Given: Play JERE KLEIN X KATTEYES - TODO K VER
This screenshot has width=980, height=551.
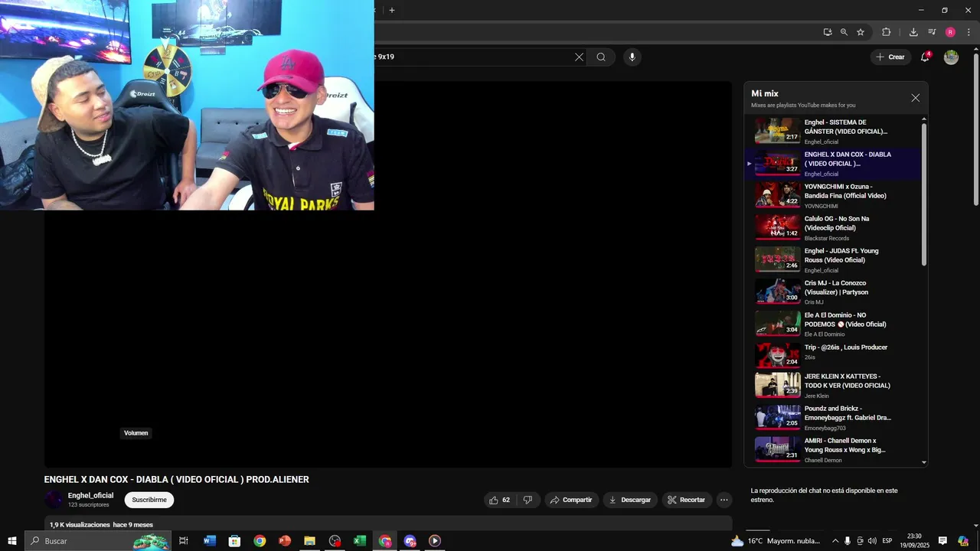Looking at the screenshot, I should (x=833, y=385).
